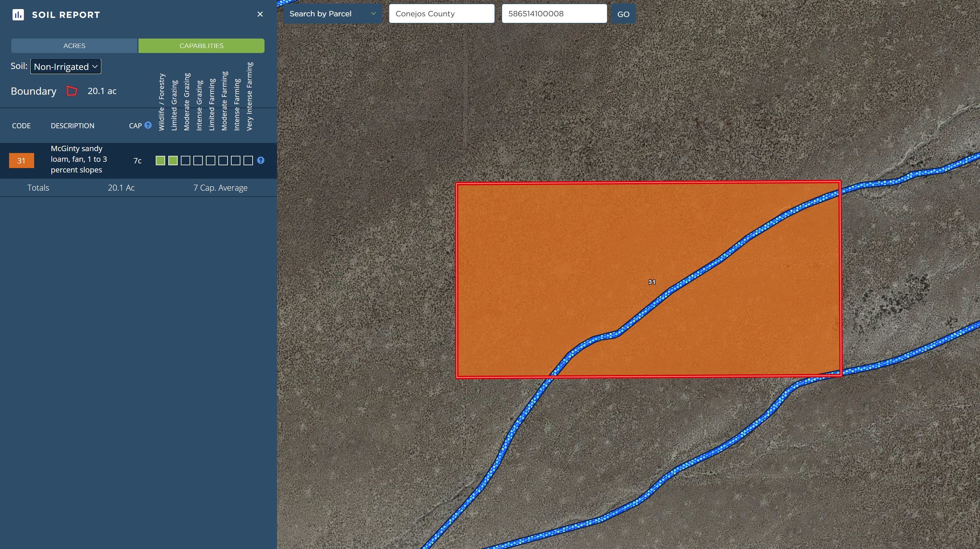Click the Moderate Grazing capability box

click(x=185, y=161)
